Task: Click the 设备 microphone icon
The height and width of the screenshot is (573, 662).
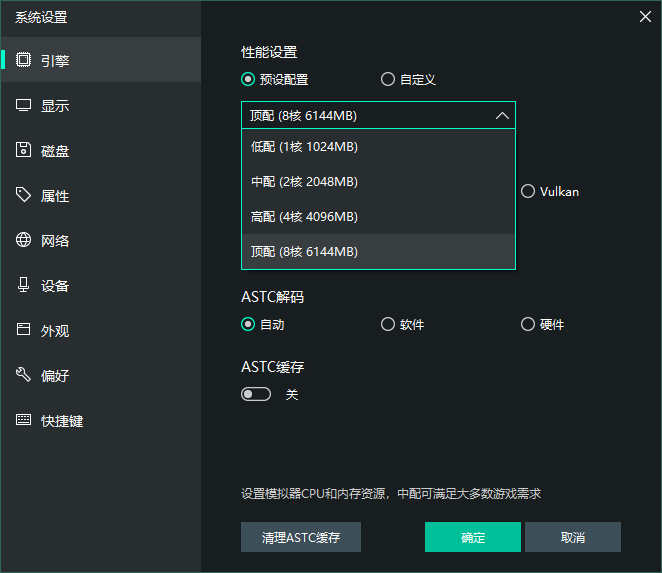Action: (23, 285)
